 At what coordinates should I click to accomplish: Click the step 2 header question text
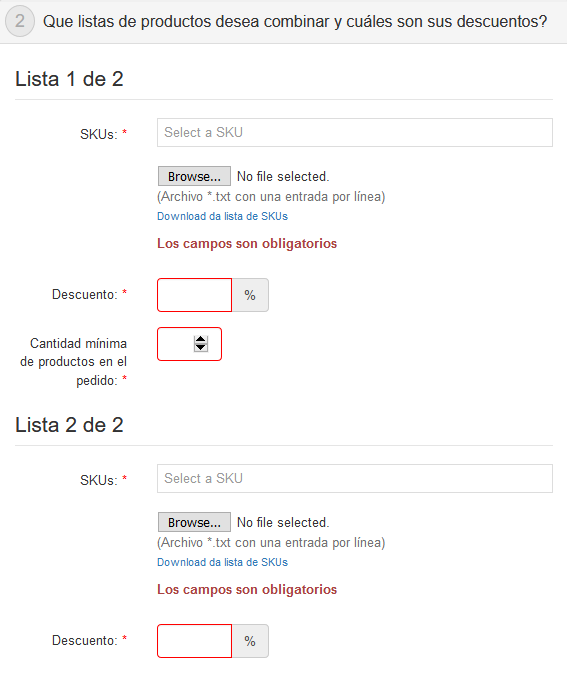point(295,21)
